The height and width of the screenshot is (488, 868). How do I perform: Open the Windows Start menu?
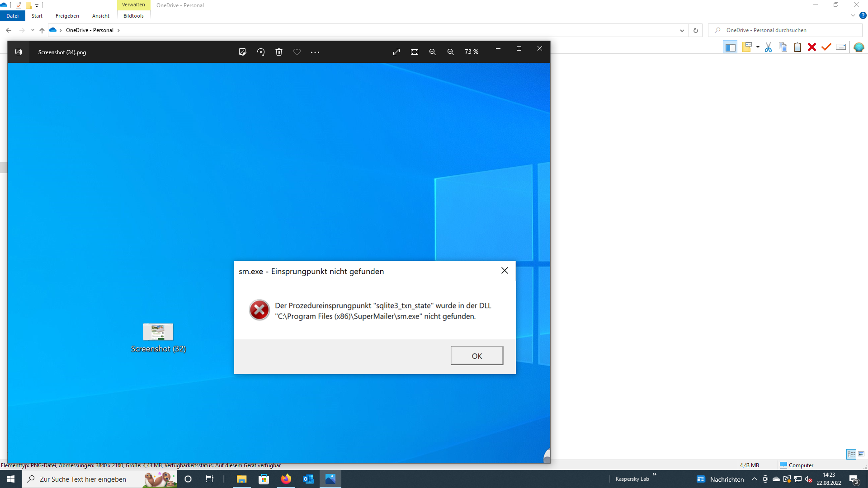[11, 479]
